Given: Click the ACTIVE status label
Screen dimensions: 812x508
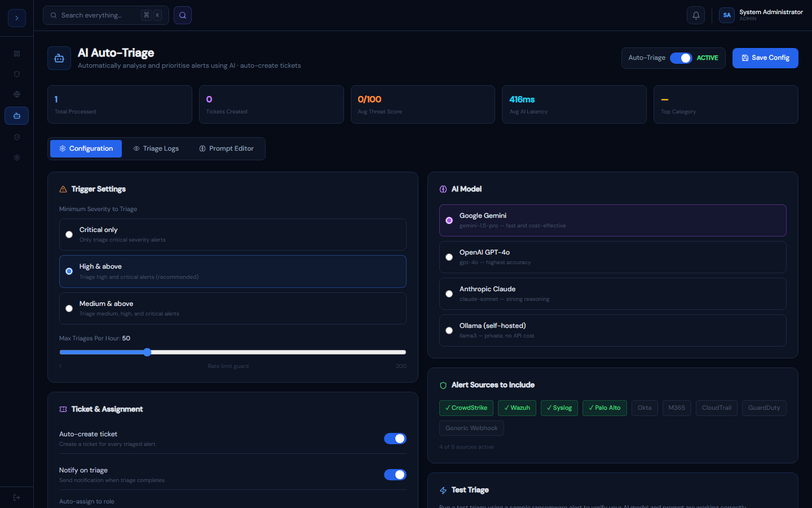Looking at the screenshot, I should pos(707,58).
